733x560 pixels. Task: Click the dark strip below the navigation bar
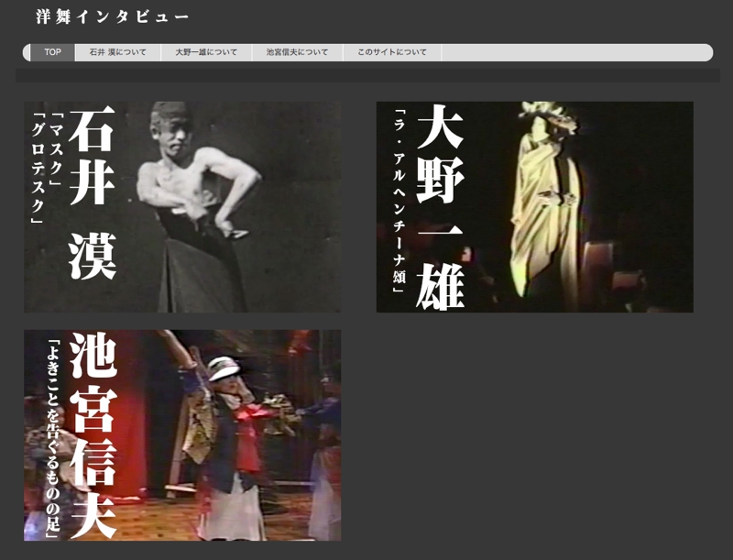point(366,75)
